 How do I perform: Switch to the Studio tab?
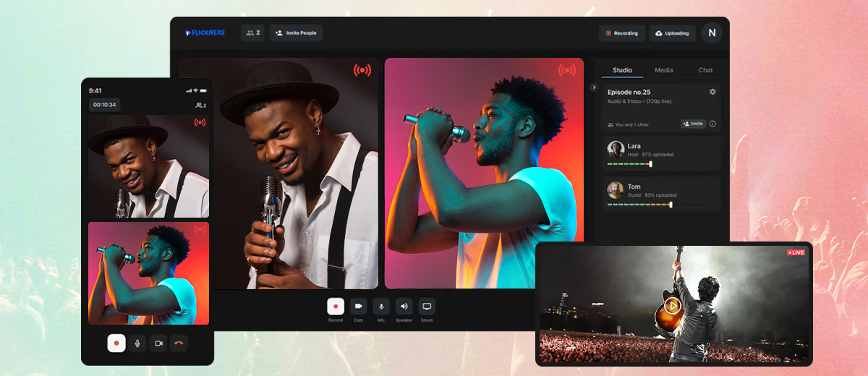[x=622, y=70]
